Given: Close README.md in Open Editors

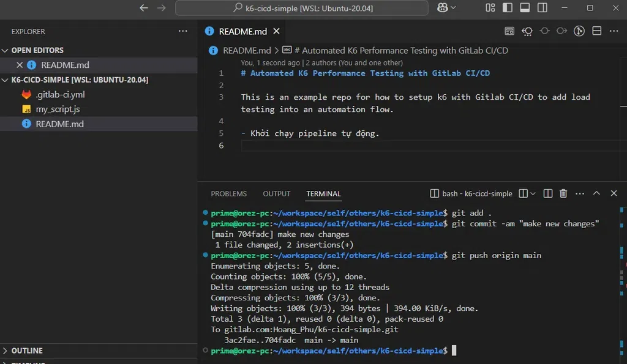Looking at the screenshot, I should point(19,65).
